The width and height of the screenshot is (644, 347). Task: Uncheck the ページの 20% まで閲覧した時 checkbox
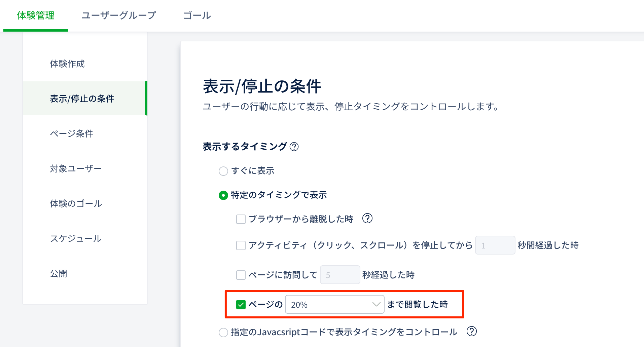241,305
